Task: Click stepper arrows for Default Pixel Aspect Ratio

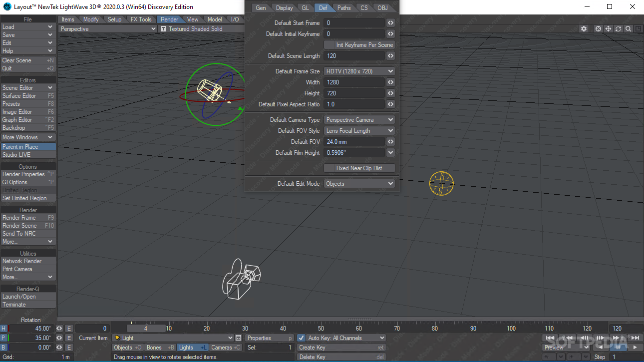Action: (390, 104)
